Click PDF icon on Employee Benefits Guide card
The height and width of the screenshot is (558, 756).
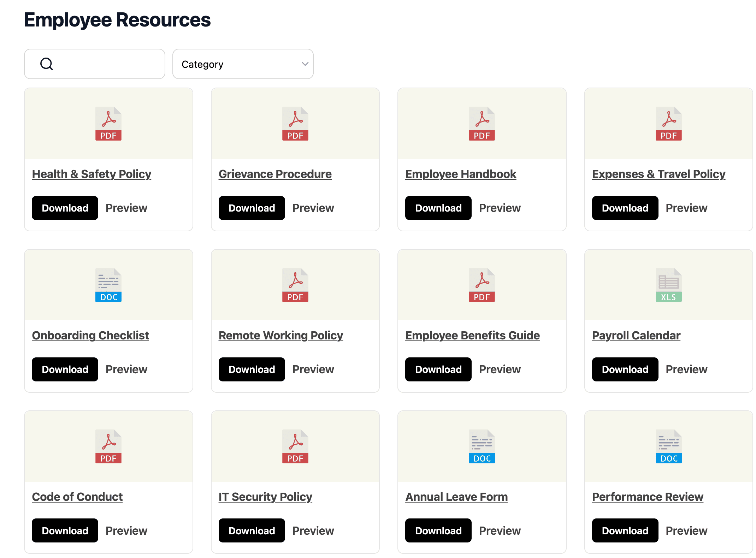pos(482,285)
